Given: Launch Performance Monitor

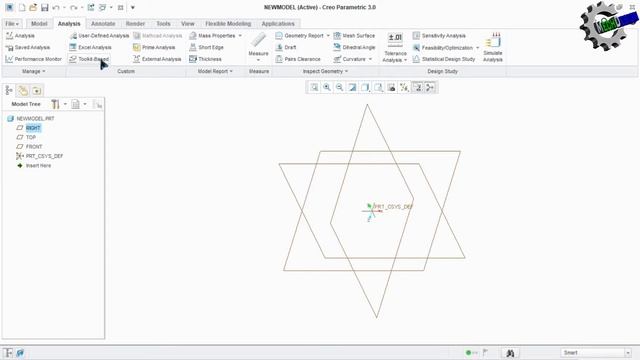Looking at the screenshot, I should coord(33,59).
